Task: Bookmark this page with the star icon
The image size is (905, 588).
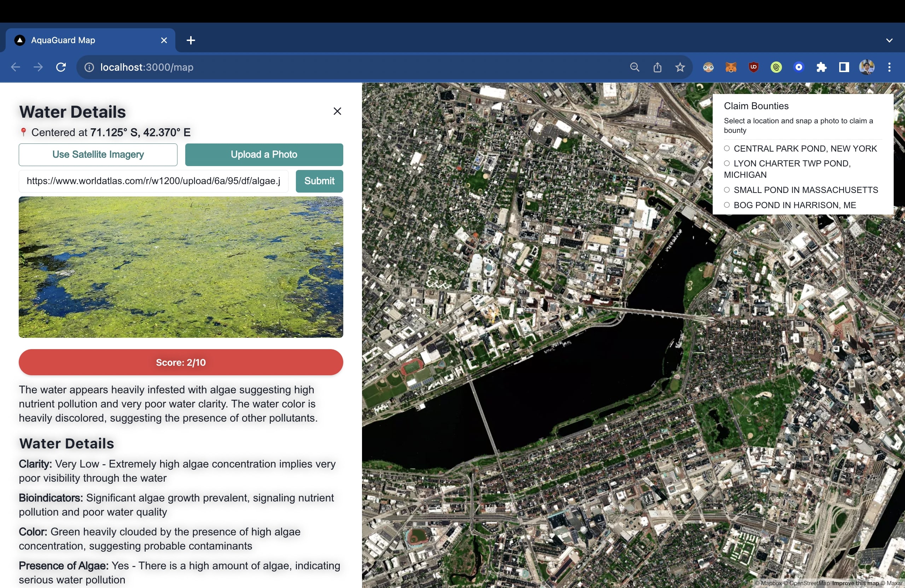Action: [680, 67]
